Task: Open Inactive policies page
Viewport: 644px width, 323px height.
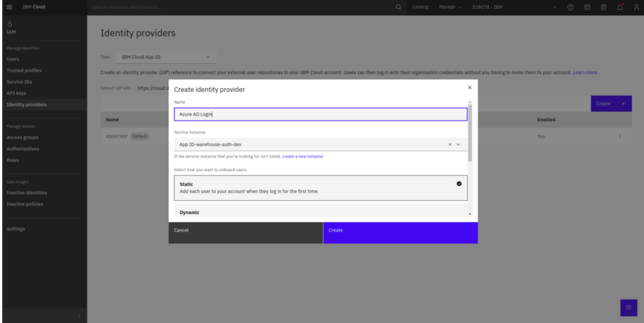Action: point(25,204)
